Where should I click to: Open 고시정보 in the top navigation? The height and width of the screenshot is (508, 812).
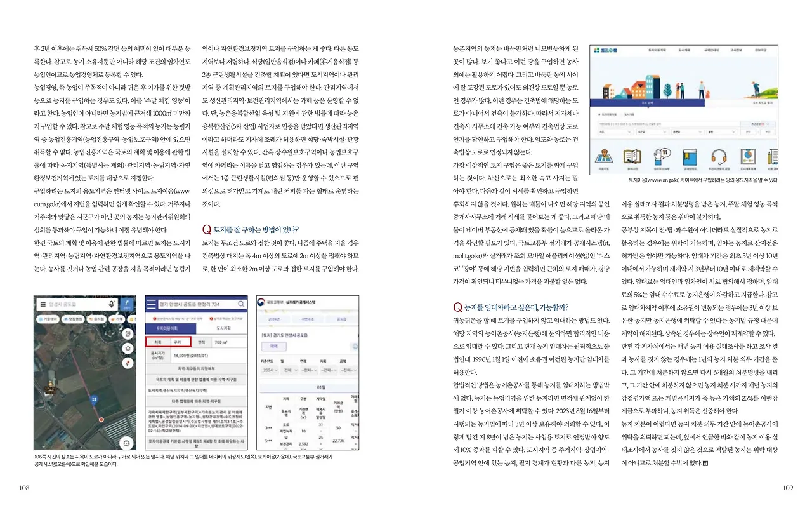[x=736, y=49]
